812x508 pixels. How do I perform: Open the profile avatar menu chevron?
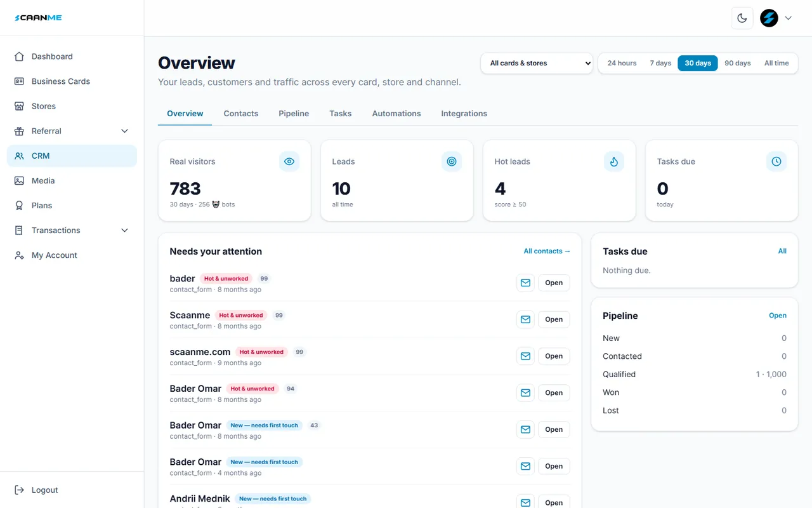(x=789, y=18)
